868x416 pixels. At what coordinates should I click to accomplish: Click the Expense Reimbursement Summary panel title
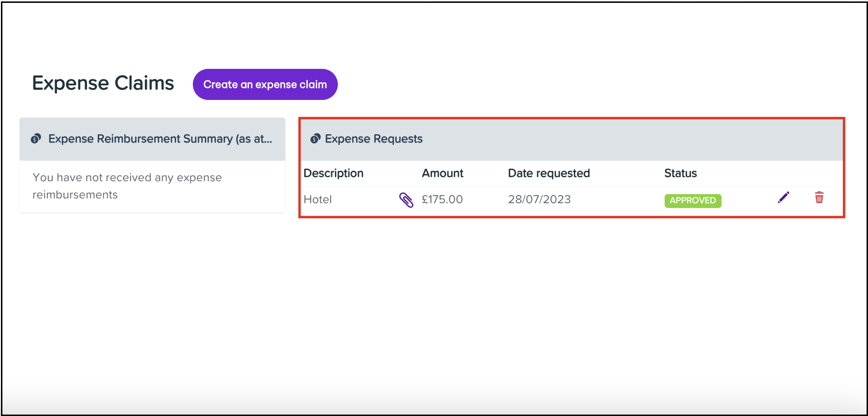[160, 139]
